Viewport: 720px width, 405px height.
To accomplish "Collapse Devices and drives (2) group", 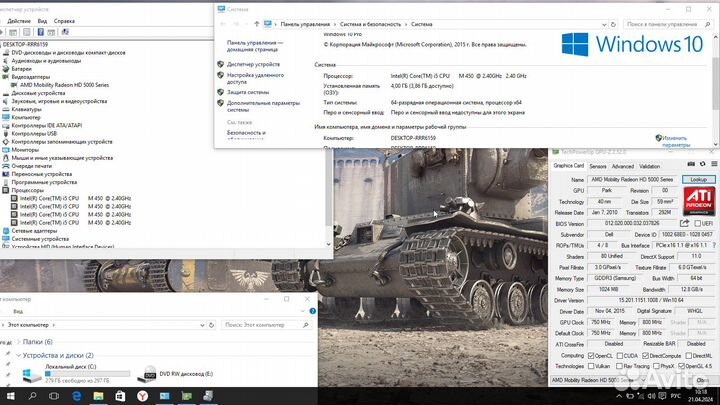I will [18, 355].
